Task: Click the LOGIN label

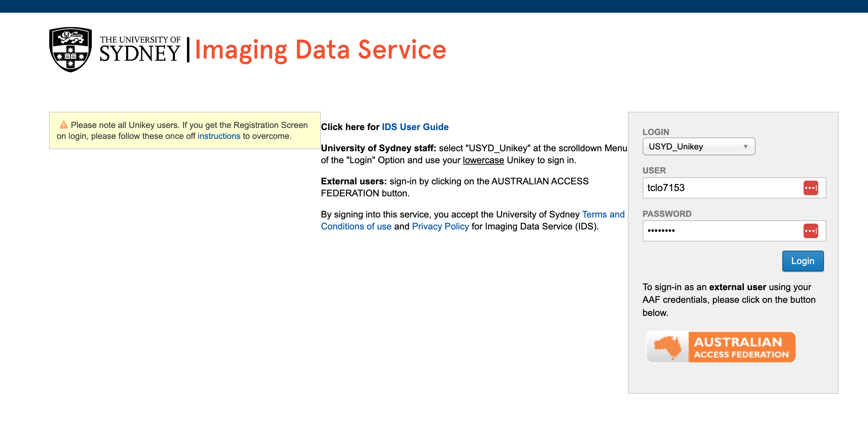Action: (656, 132)
